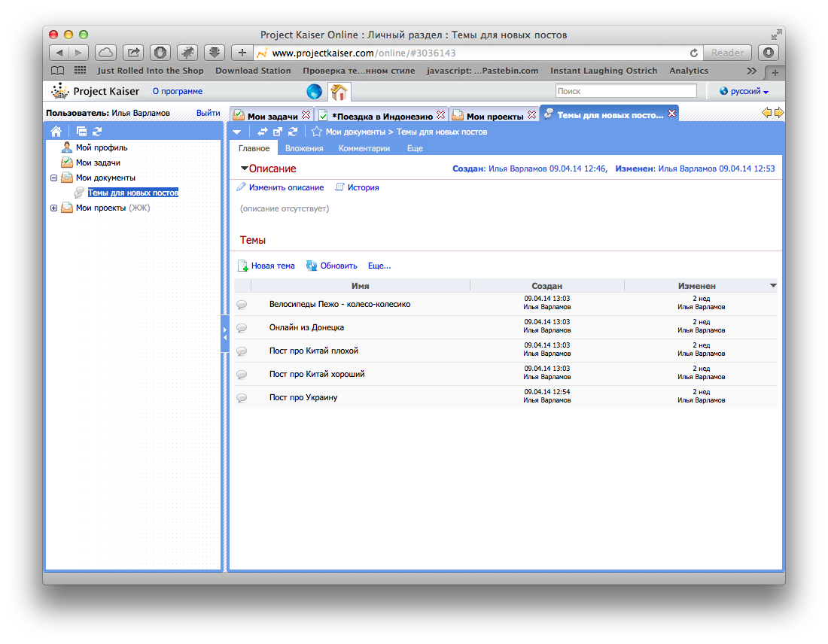Click the Мои документы breadcrumb link
This screenshot has width=828, height=644.
pyautogui.click(x=355, y=132)
